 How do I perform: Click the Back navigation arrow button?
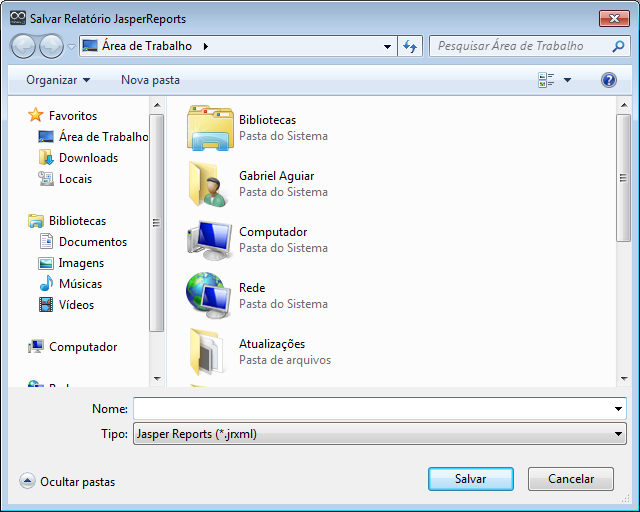point(24,46)
